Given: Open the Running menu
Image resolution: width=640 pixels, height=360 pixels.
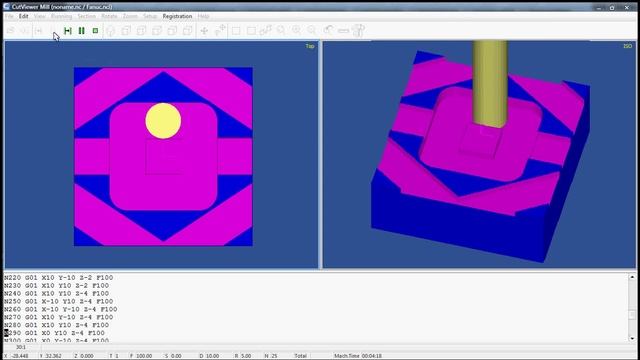Looking at the screenshot, I should [x=61, y=16].
